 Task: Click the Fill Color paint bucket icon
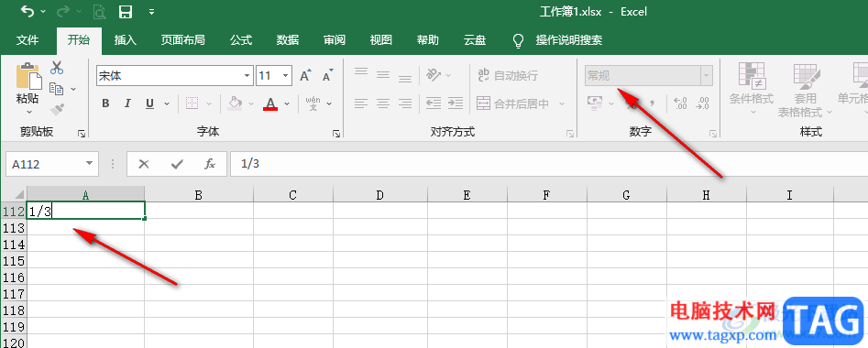(x=236, y=103)
